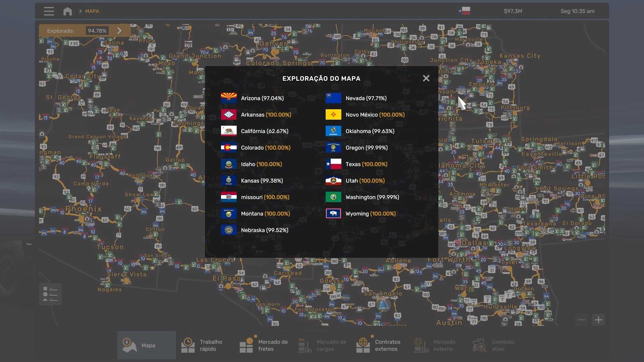Open Trabalho rápido tab
The image size is (644, 362).
(x=204, y=345)
